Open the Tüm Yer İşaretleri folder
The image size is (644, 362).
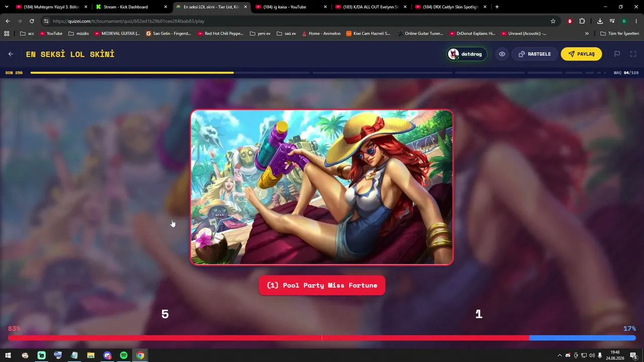[x=619, y=33]
